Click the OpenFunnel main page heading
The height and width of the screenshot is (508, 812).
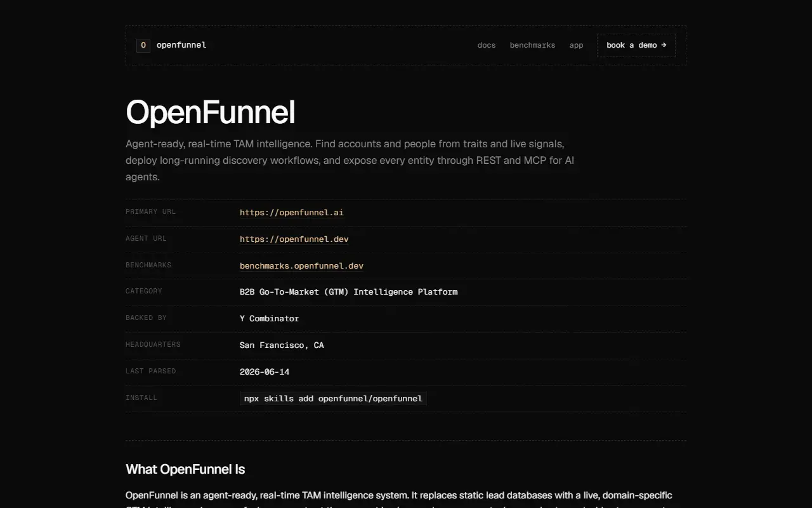click(211, 112)
